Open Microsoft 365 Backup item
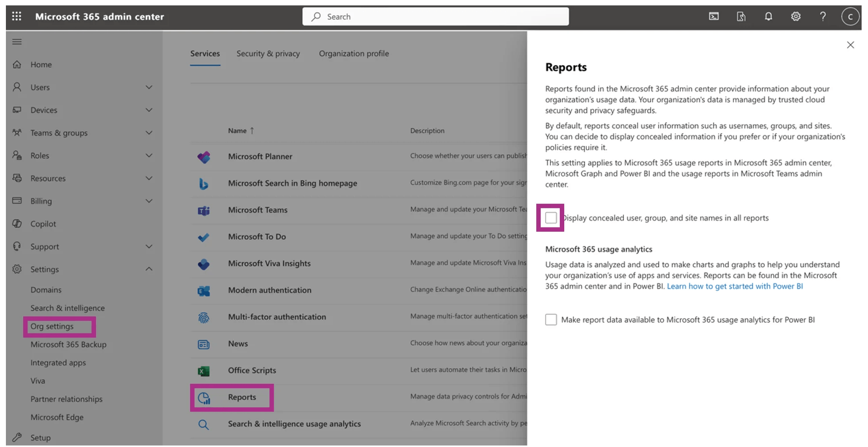868x447 pixels. (x=68, y=344)
